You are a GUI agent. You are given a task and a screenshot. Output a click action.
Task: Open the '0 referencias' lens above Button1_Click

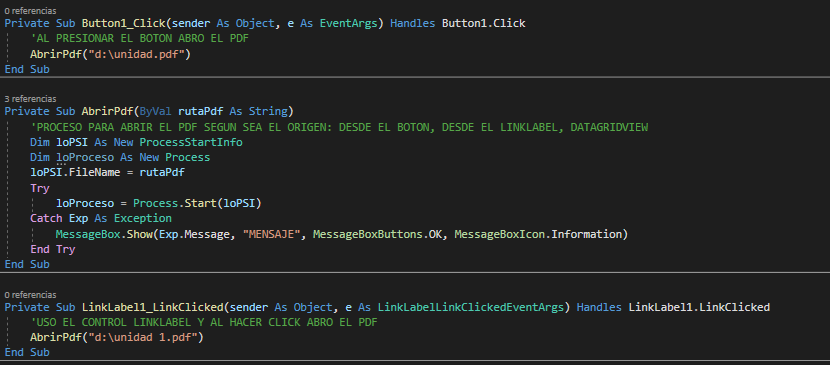[30, 11]
